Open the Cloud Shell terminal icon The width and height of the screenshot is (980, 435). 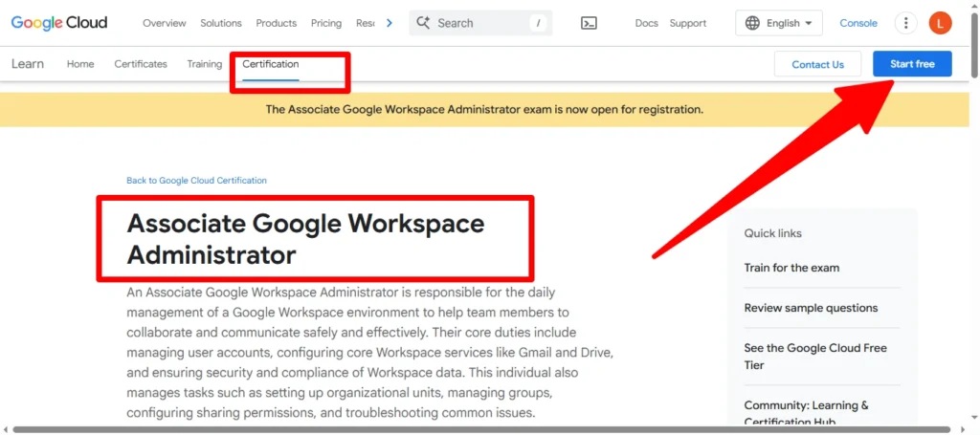[589, 23]
